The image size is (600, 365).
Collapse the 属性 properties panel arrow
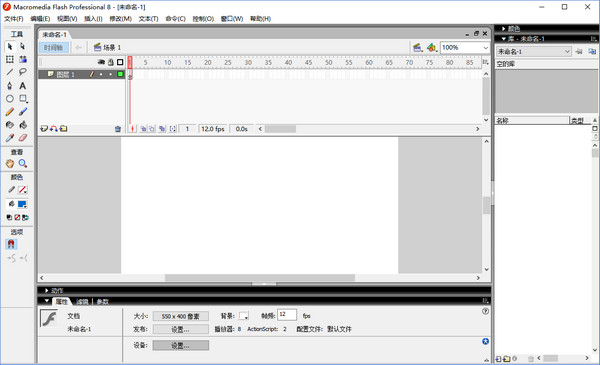point(46,301)
